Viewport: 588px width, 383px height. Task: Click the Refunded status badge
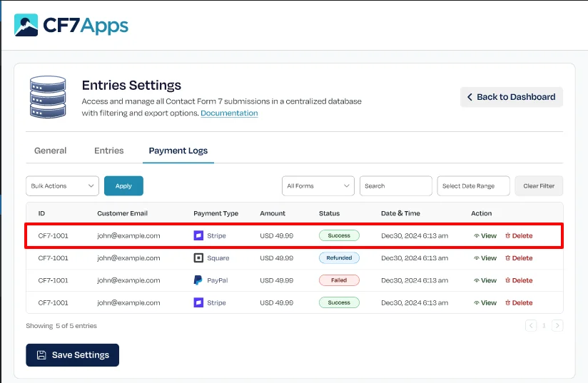pyautogui.click(x=339, y=258)
